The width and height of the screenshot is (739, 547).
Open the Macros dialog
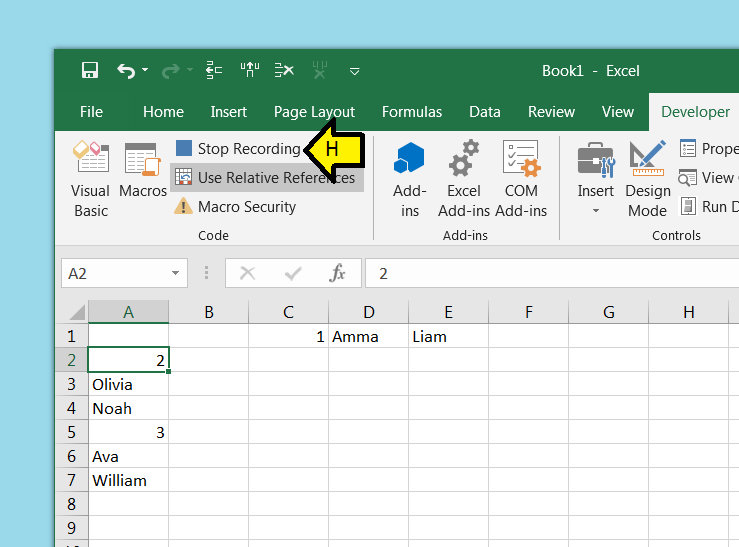(x=143, y=170)
